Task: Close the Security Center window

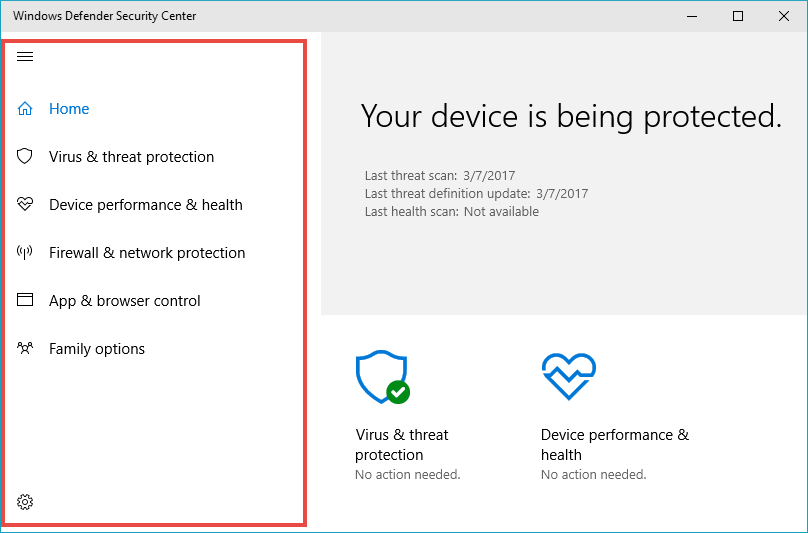Action: point(784,16)
